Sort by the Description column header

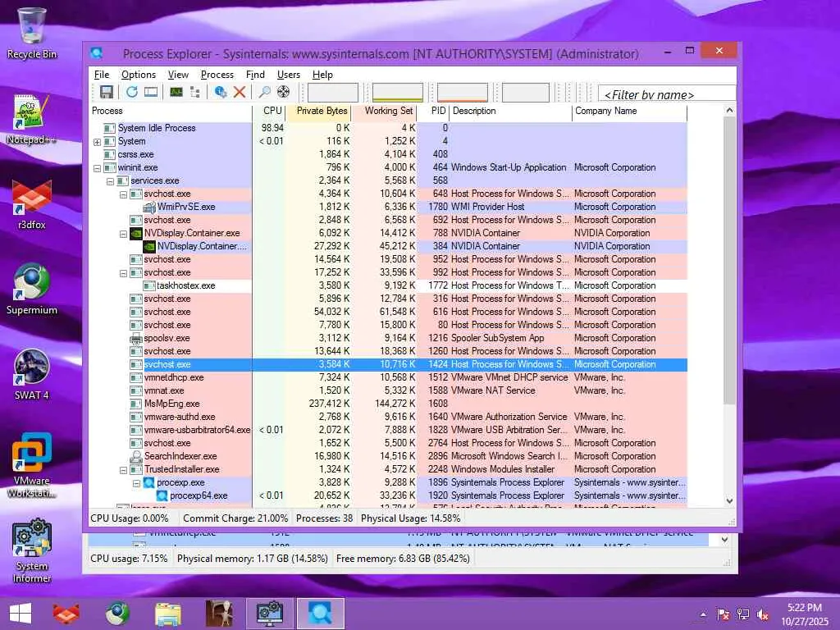pyautogui.click(x=510, y=111)
